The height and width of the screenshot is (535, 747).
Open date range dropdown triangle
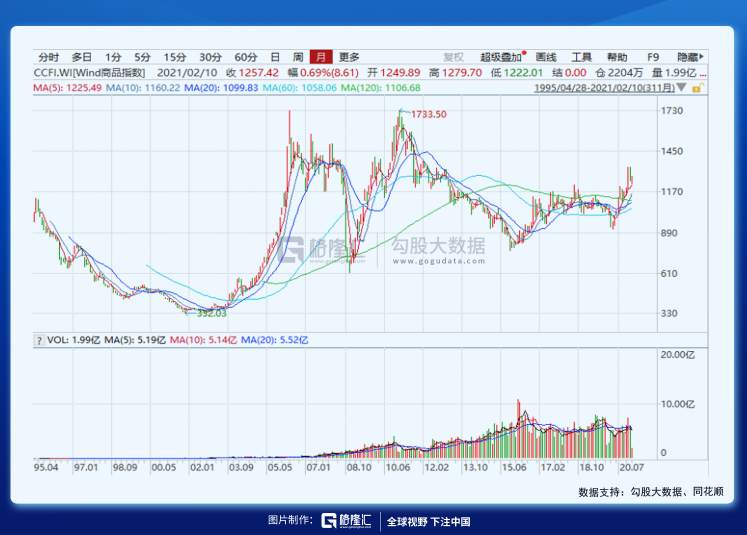coord(681,87)
